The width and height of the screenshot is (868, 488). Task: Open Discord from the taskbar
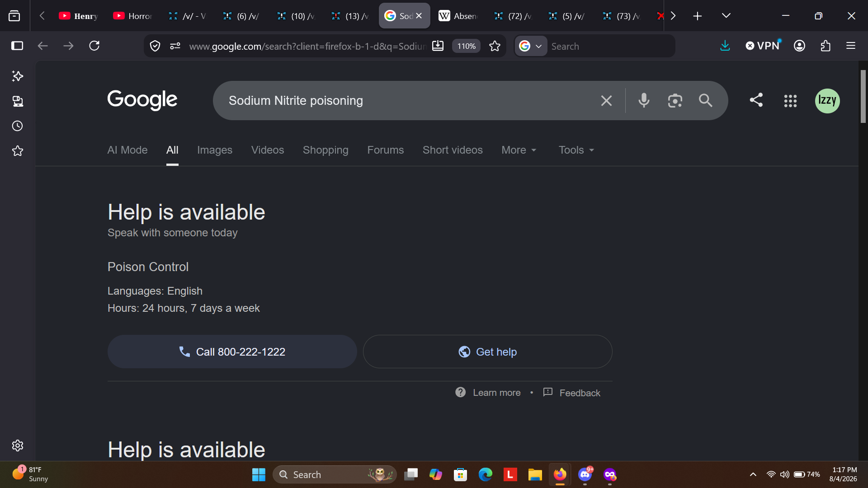click(x=585, y=474)
